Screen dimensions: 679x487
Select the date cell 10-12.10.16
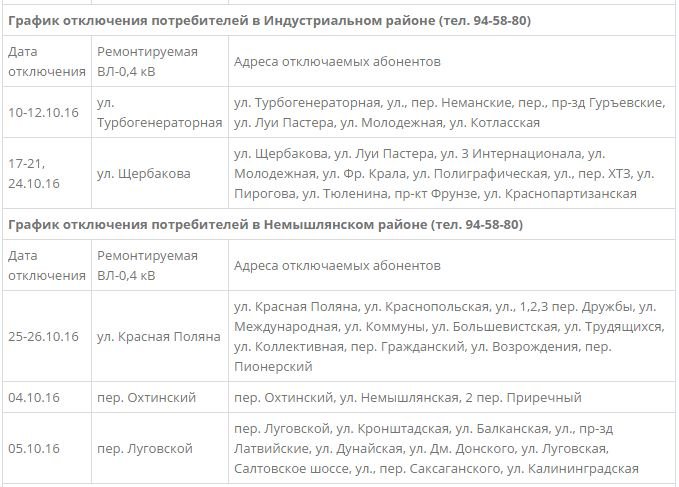pos(43,113)
